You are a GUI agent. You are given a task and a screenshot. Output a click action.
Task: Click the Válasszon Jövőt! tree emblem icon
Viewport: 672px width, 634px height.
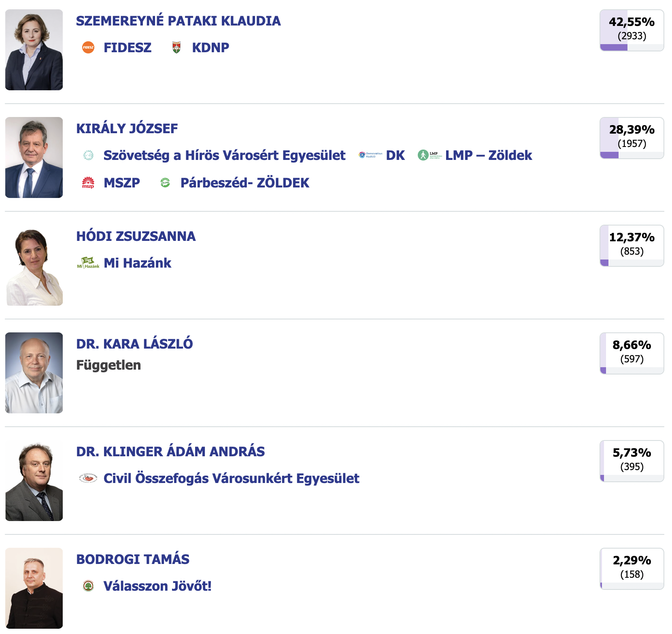pos(88,586)
